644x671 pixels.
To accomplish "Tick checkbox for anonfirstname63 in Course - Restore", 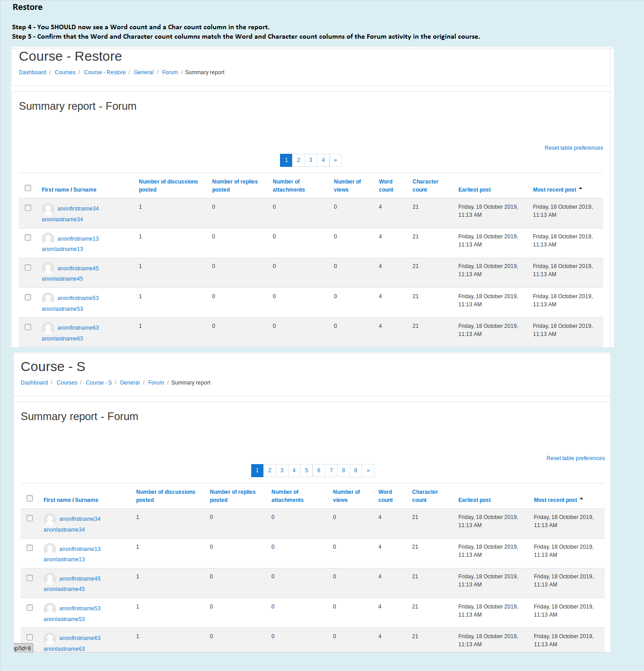I will pyautogui.click(x=28, y=327).
